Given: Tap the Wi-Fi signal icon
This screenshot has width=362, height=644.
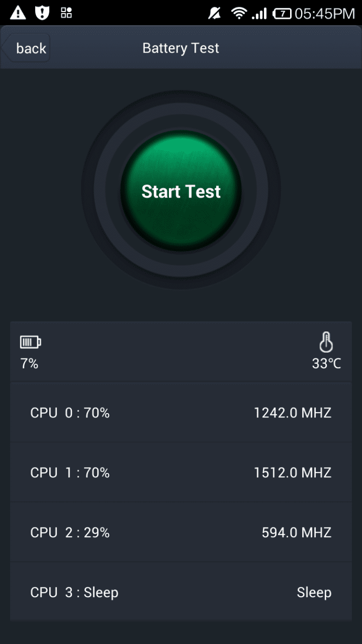Looking at the screenshot, I should pyautogui.click(x=238, y=14).
